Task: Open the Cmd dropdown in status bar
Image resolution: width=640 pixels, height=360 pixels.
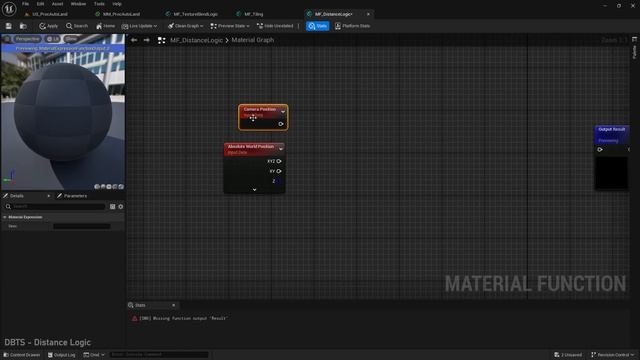Action: (94, 355)
